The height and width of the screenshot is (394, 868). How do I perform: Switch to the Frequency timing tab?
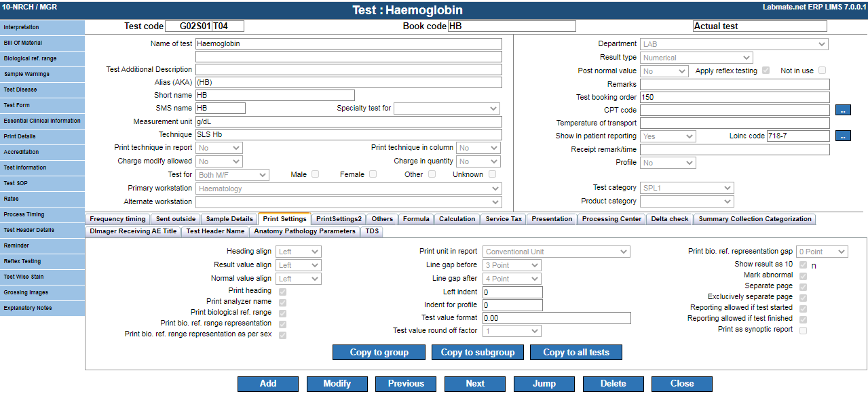[117, 219]
